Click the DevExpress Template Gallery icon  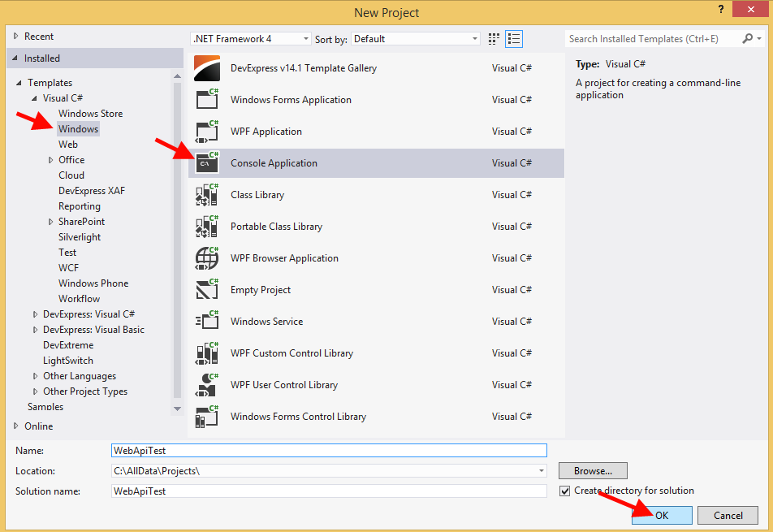pos(207,68)
